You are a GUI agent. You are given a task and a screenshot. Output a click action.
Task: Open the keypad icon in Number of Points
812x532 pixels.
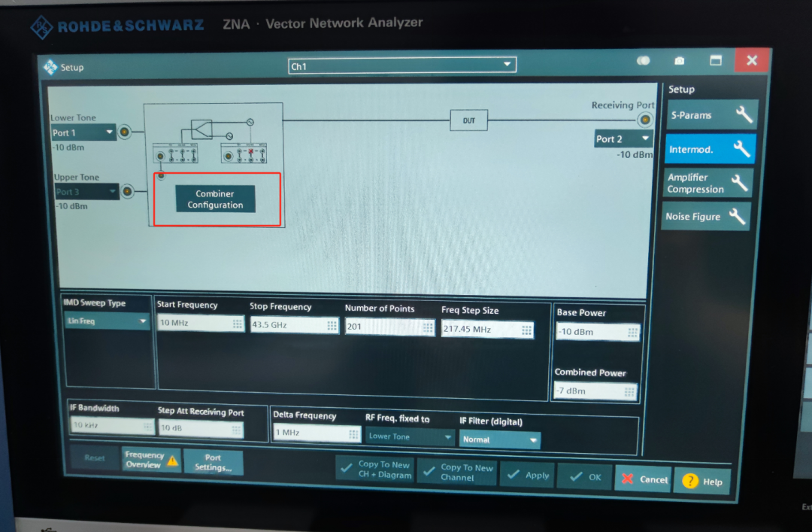(x=428, y=327)
